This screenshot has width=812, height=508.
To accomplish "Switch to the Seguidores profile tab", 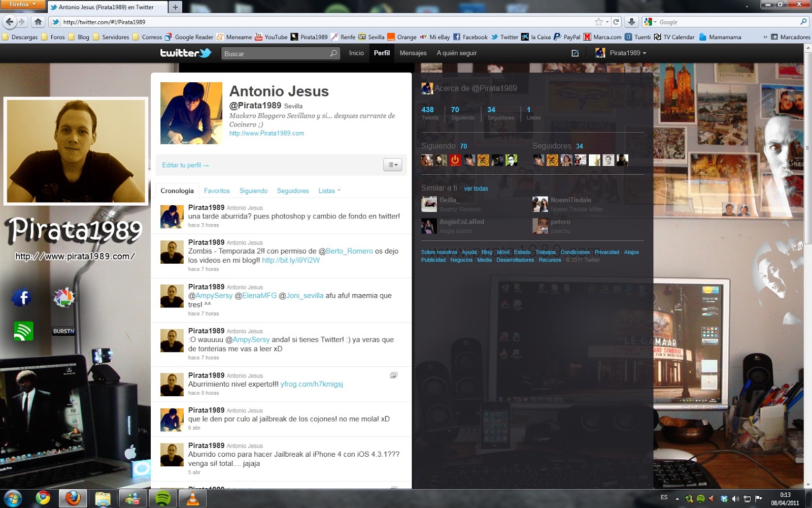I will 293,191.
